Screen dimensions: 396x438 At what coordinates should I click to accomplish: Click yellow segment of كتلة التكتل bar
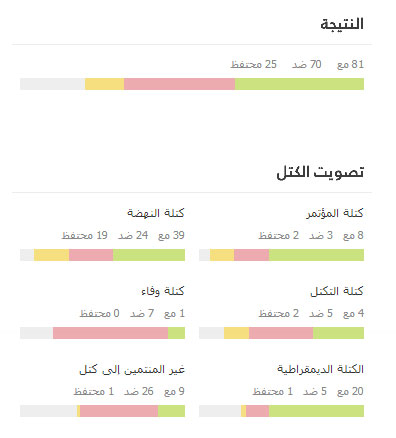click(x=236, y=333)
